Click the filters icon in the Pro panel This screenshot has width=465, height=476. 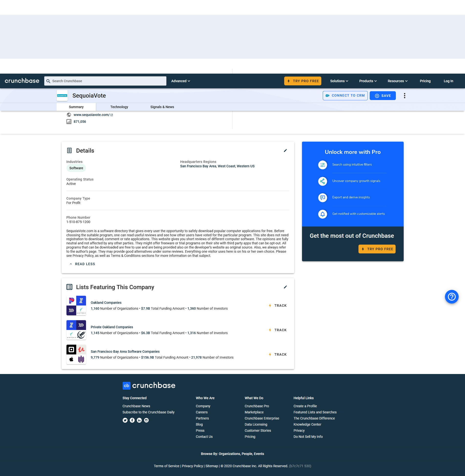pos(323,165)
